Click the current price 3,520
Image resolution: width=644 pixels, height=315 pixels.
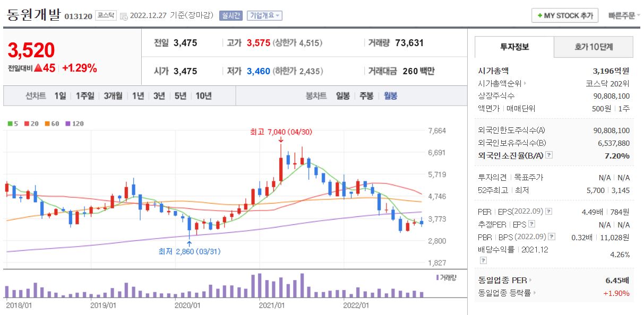pos(31,50)
